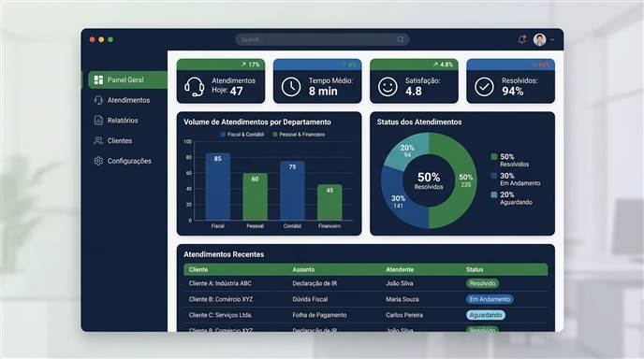
Task: Click the Clientes people icon
Action: pyautogui.click(x=98, y=141)
